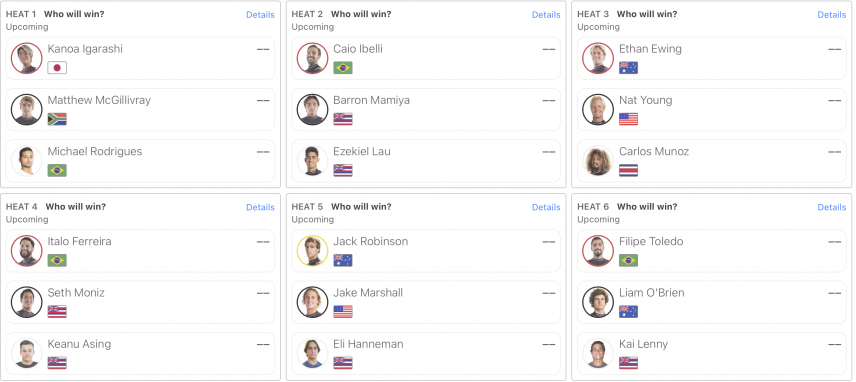This screenshot has height=382, width=856.
Task: Click the Hawaii flag under Barron Mamiya
Action: (343, 119)
